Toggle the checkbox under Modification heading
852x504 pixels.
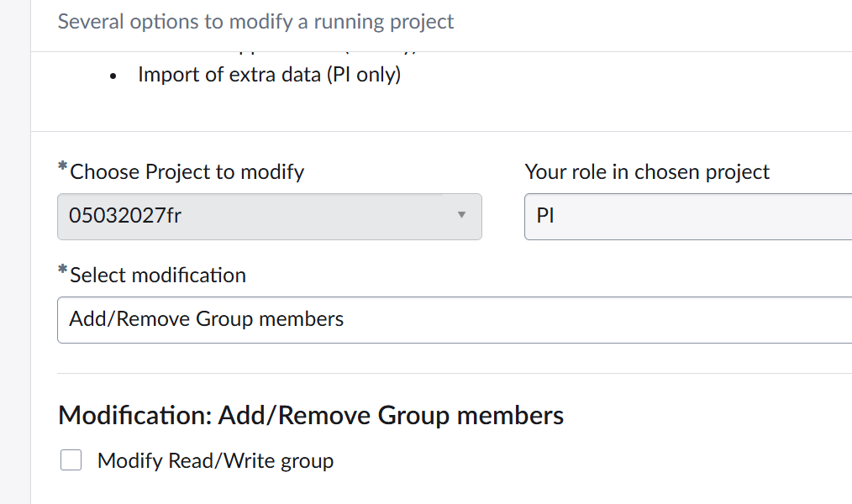pos(71,460)
